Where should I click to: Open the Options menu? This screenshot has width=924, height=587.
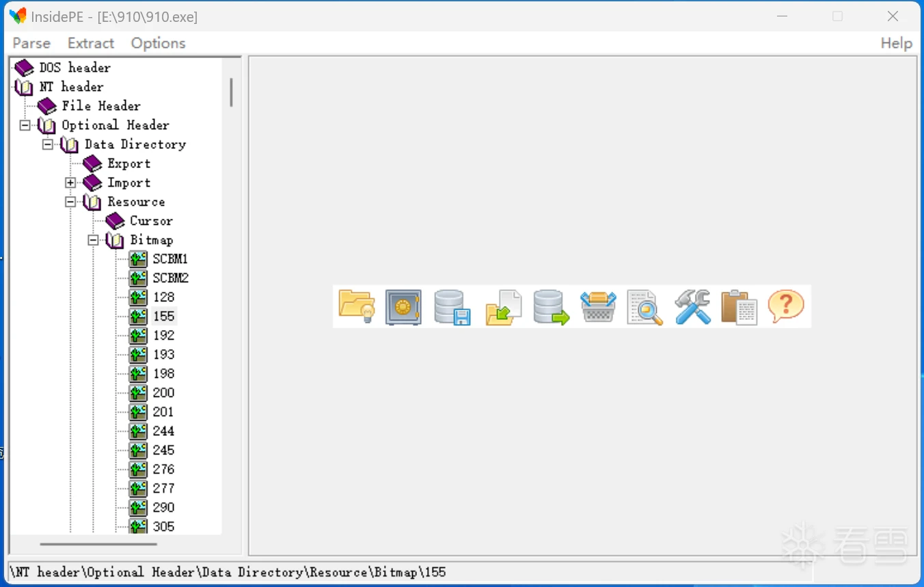point(158,43)
